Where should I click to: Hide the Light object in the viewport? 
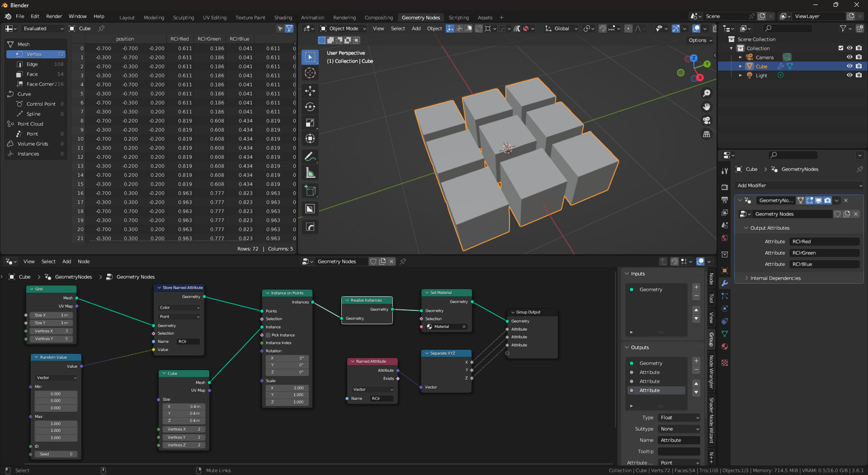[850, 75]
